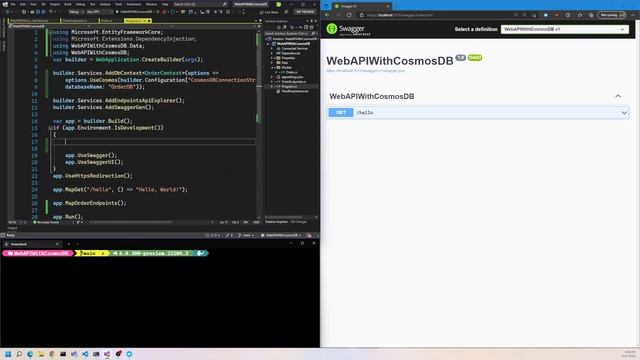This screenshot has width=640, height=360.
Task: Click the Solution Explorer show all files icon
Action: 311,27
